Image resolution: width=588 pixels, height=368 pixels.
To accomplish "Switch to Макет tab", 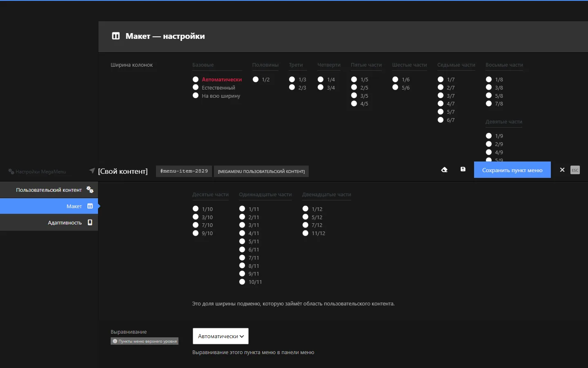I will coord(49,206).
